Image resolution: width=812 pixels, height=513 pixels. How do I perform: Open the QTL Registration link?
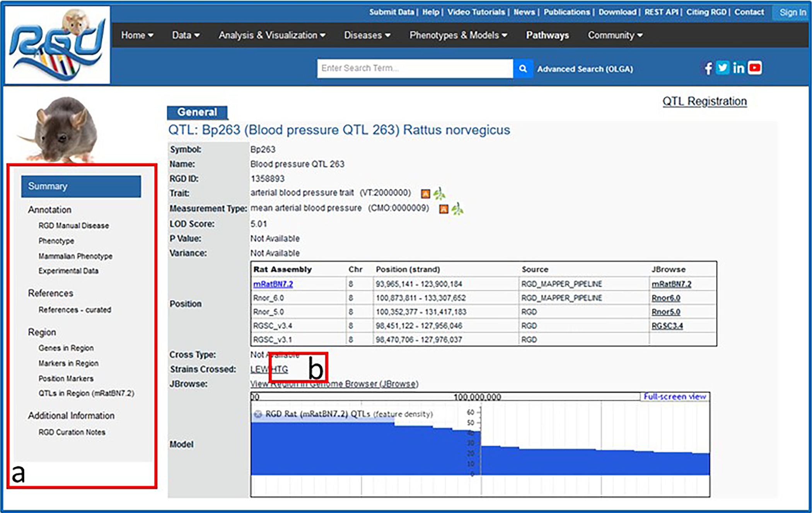pos(705,102)
